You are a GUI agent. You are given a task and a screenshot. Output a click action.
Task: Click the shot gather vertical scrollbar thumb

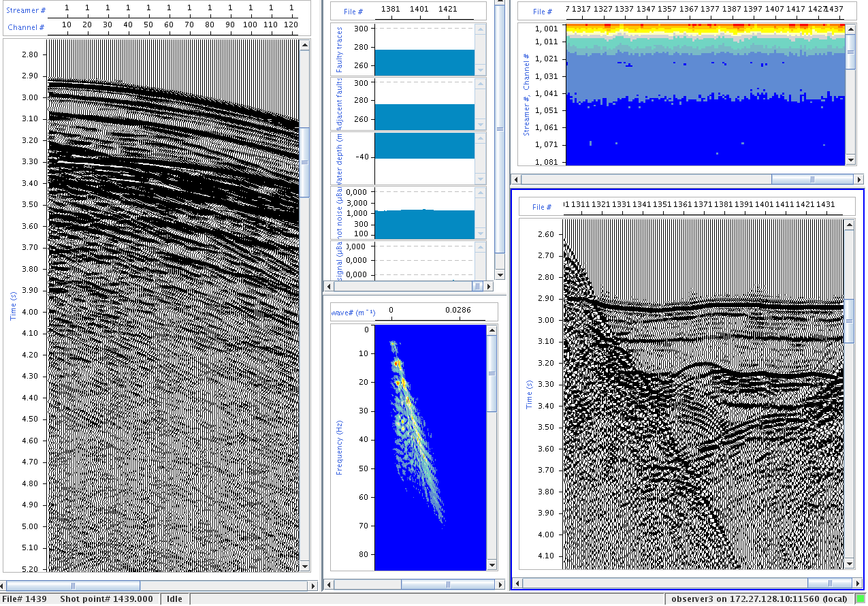[305, 163]
